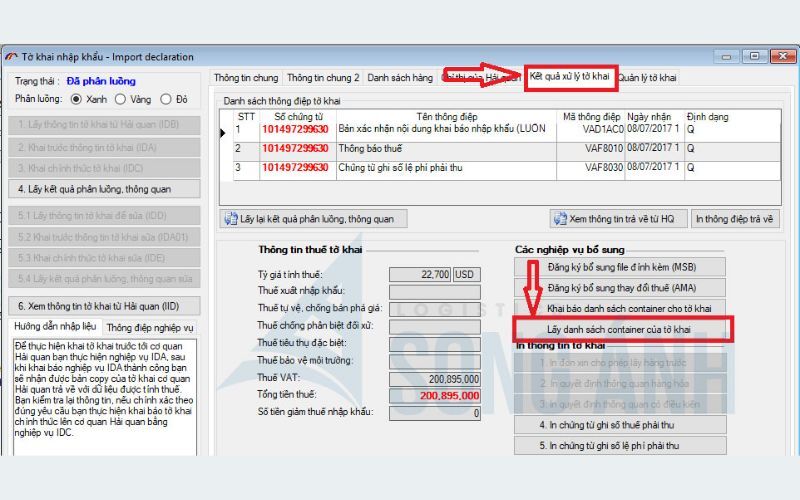Click Lấy danh sách container của tờ khai
Image resolution: width=800 pixels, height=500 pixels.
pyautogui.click(x=620, y=330)
